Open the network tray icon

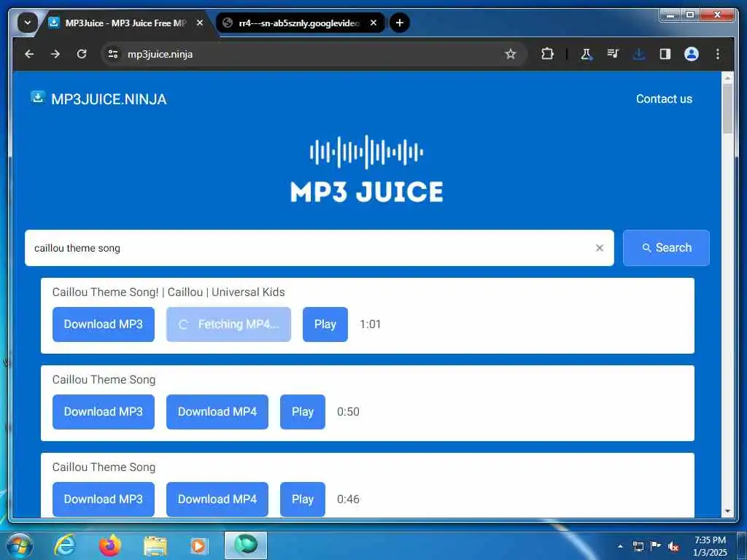pyautogui.click(x=638, y=546)
